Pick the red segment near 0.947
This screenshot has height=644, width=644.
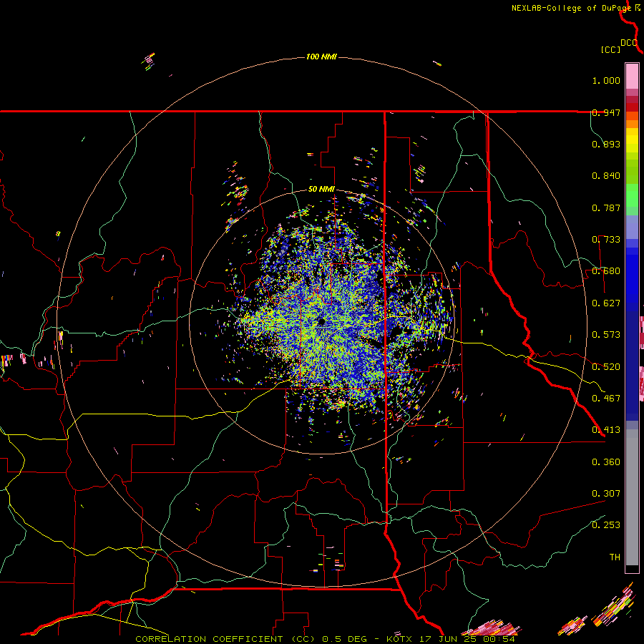[632, 107]
